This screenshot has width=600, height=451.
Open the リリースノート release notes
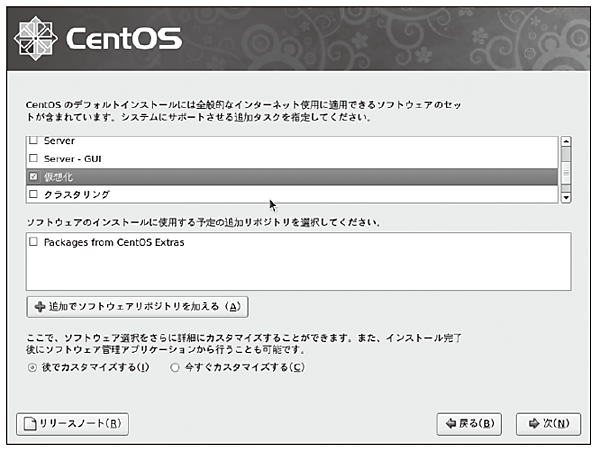73,423
